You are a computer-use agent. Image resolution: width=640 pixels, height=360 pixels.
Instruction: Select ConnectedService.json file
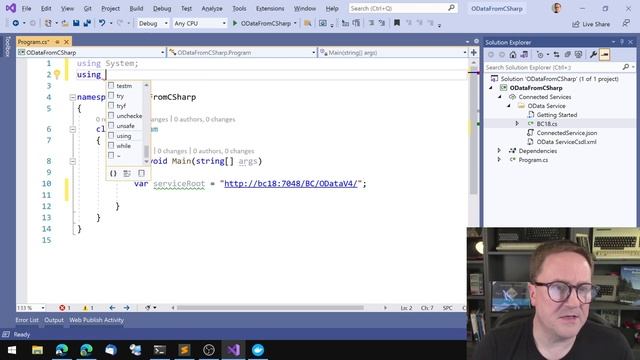click(567, 133)
